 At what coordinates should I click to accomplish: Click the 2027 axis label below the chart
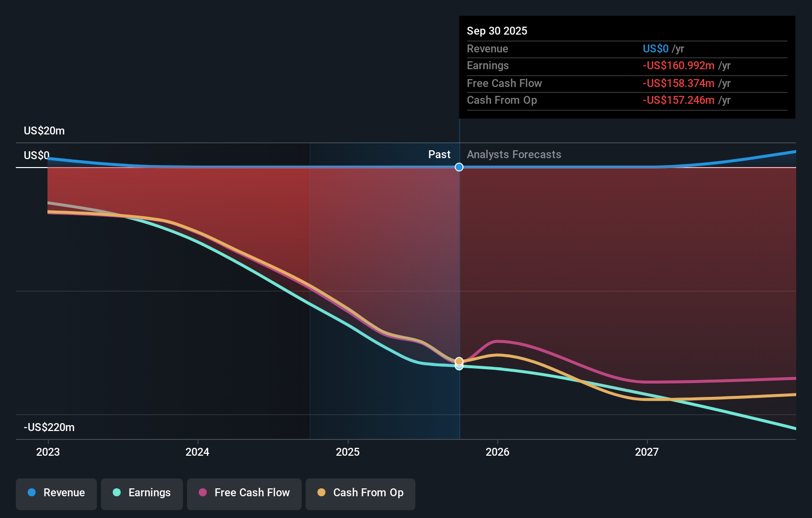(648, 452)
